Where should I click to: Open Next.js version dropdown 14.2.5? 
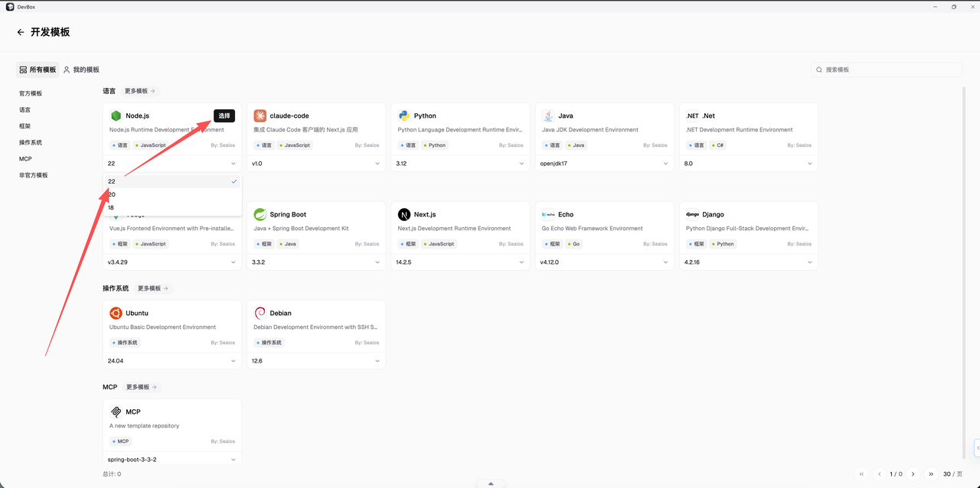[x=460, y=262]
